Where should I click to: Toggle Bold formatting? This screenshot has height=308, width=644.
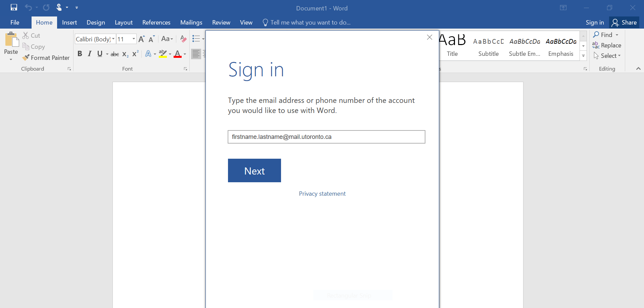[x=80, y=54]
